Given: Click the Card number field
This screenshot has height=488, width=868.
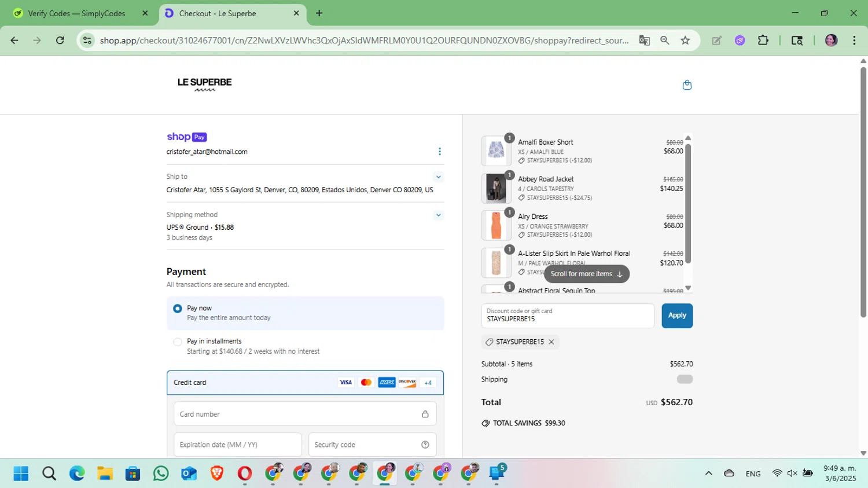Looking at the screenshot, I should (x=305, y=414).
